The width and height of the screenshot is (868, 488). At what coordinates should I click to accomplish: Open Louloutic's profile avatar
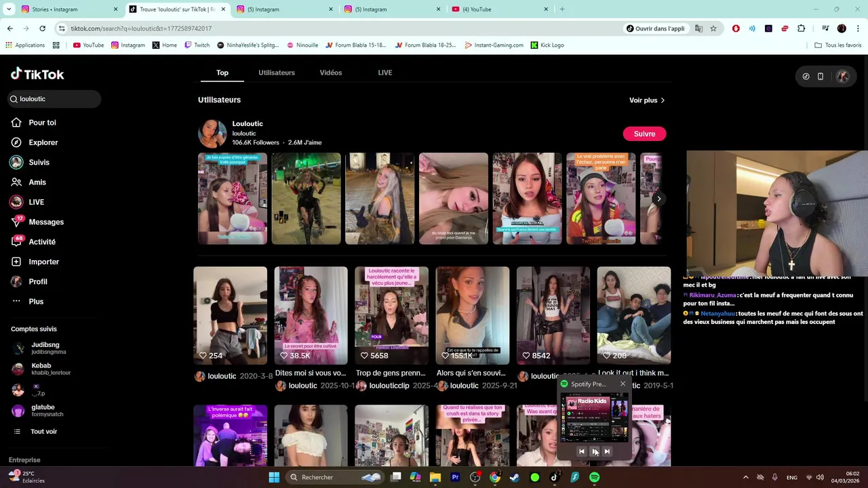click(212, 134)
